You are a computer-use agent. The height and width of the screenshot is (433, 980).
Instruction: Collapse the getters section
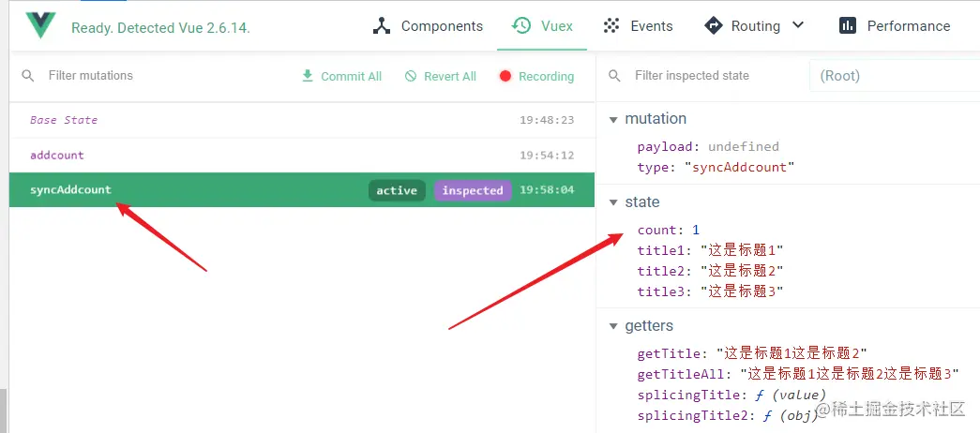(613, 326)
